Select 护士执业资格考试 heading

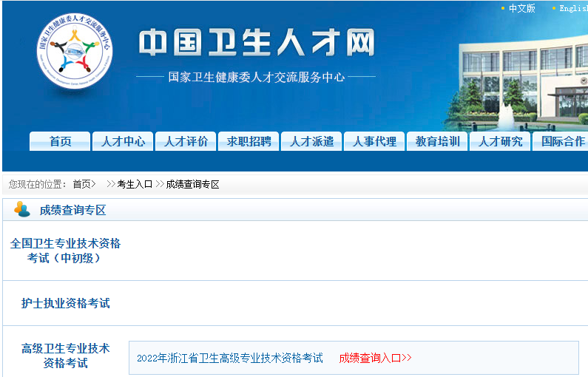65,303
